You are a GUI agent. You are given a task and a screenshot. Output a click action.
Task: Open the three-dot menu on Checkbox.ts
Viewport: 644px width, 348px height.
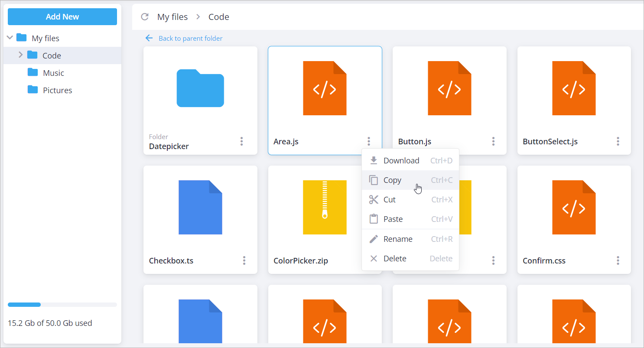click(x=244, y=260)
